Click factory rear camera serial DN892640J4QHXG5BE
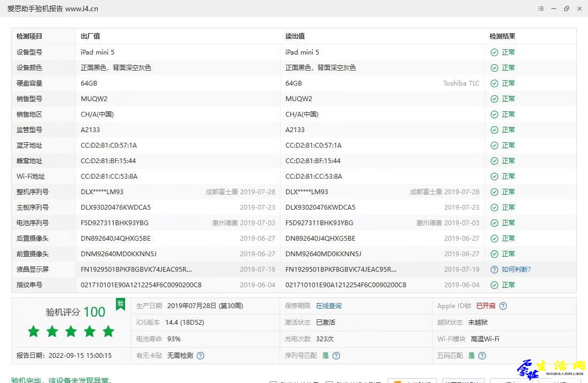This screenshot has width=588, height=383. tap(115, 238)
